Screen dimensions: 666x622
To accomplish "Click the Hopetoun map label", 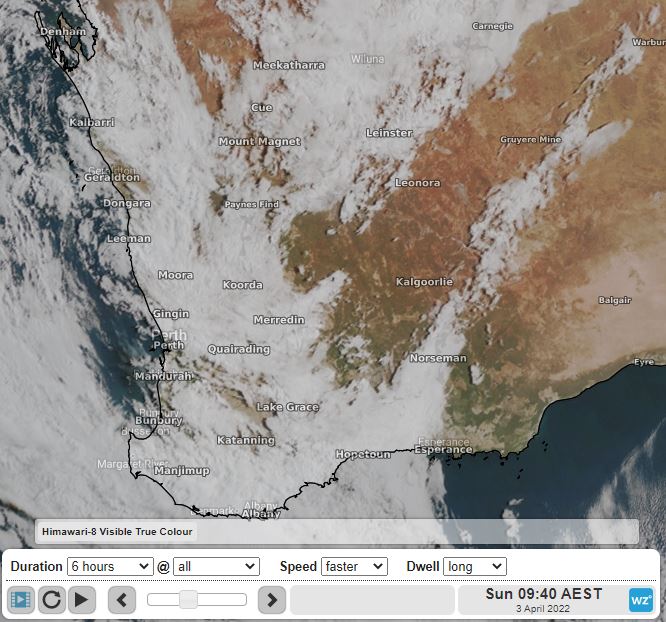I will pyautogui.click(x=363, y=455).
